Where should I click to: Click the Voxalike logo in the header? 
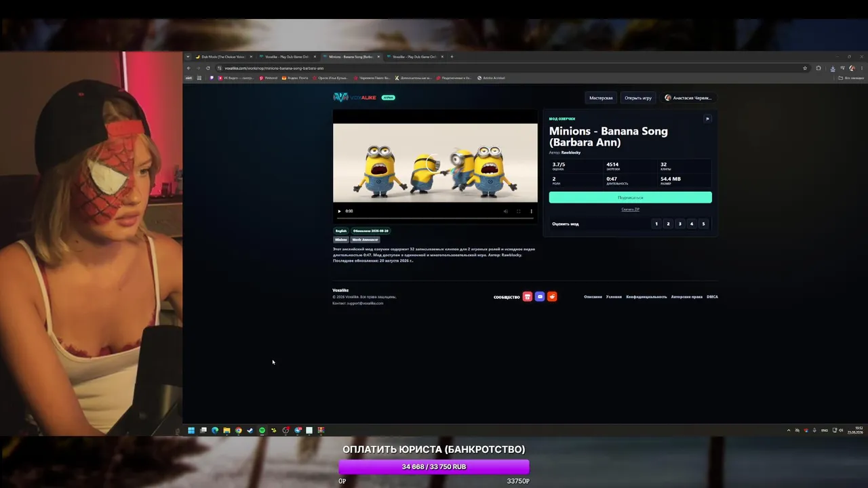pyautogui.click(x=355, y=98)
